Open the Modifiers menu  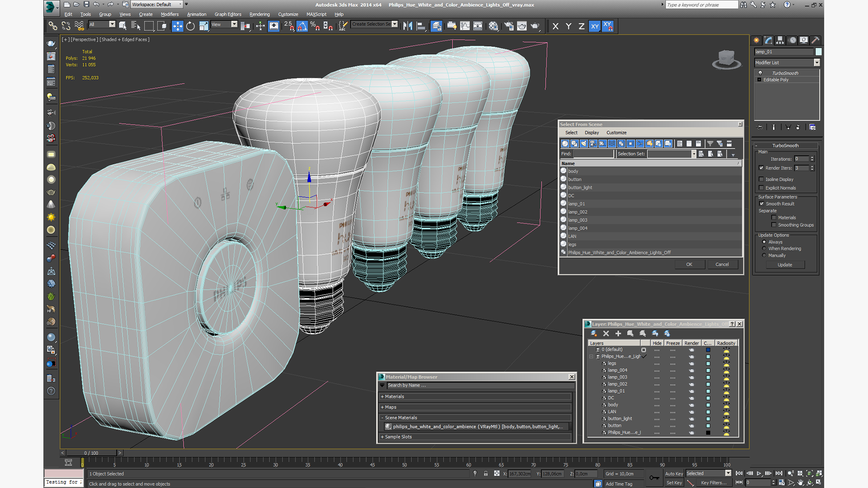[170, 14]
